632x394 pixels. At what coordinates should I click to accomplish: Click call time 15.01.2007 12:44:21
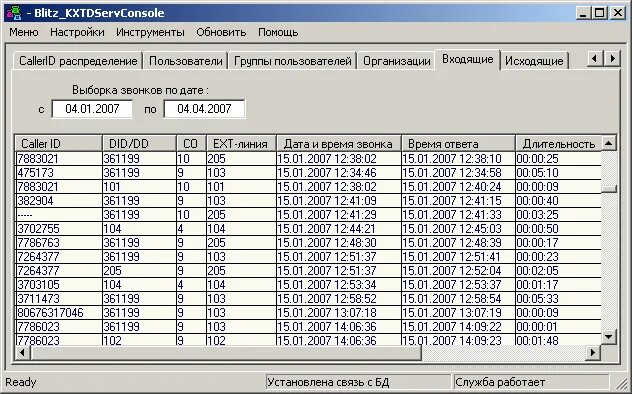click(339, 229)
